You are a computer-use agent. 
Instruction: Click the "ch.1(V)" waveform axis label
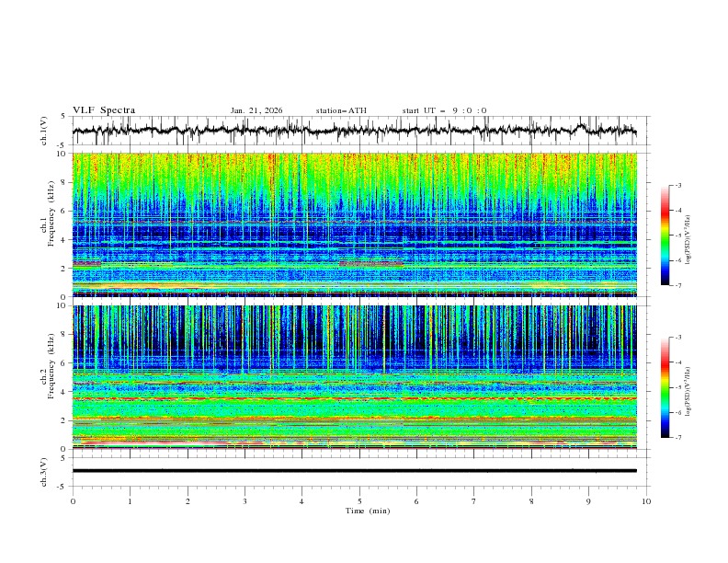click(44, 131)
